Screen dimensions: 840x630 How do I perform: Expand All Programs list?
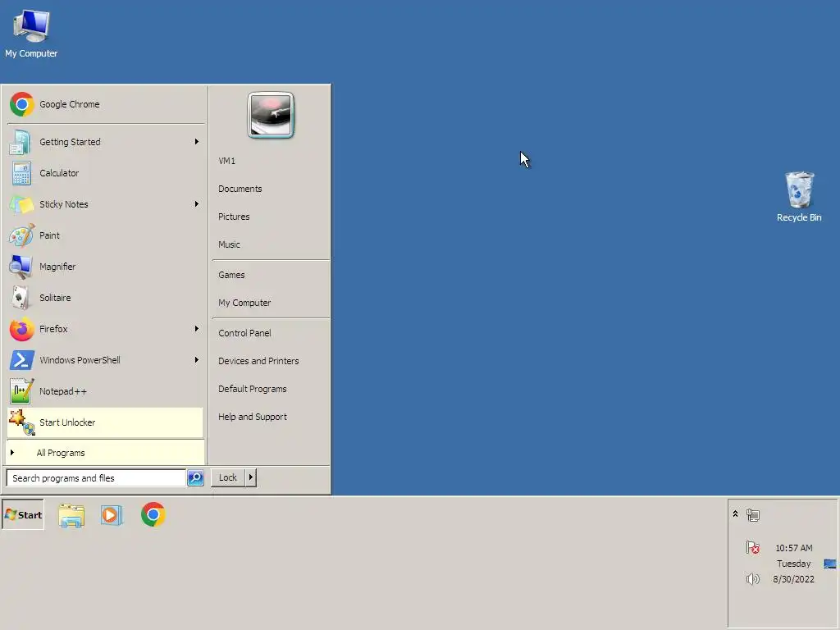pyautogui.click(x=105, y=453)
